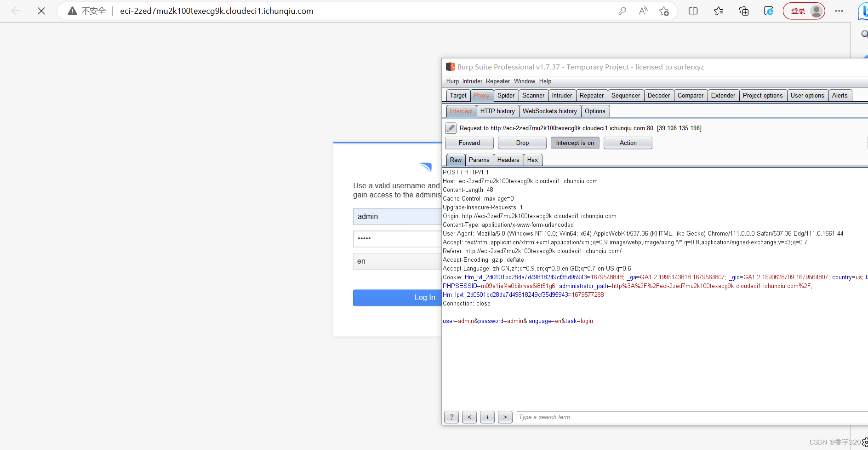Click the Connection: close header line
This screenshot has width=868, height=450.
(x=467, y=304)
